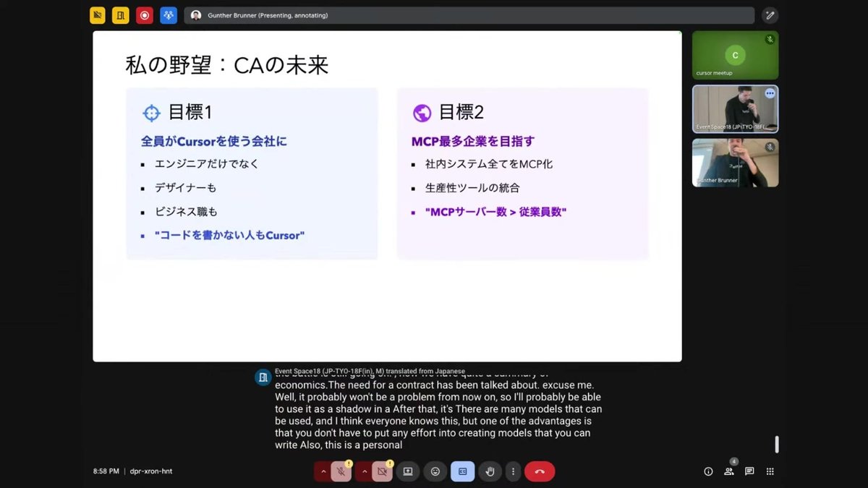Show the participants list with 4 people
The height and width of the screenshot is (488, 868).
point(729,471)
